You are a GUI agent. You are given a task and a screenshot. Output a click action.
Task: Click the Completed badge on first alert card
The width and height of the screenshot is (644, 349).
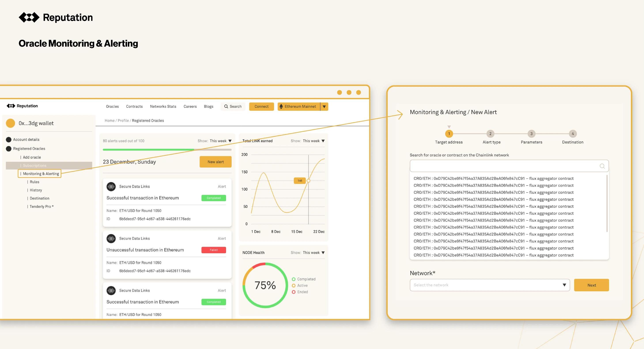pyautogui.click(x=214, y=198)
